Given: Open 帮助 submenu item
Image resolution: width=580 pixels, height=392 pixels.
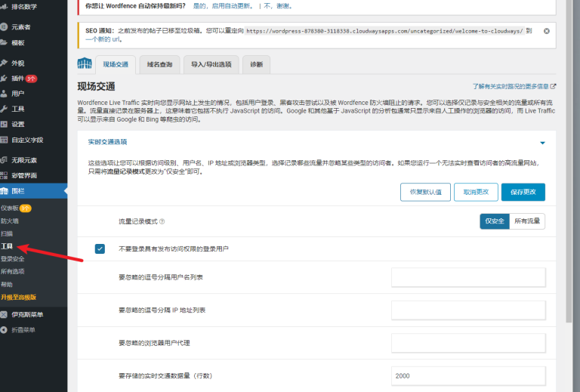Looking at the screenshot, I should (x=7, y=285).
